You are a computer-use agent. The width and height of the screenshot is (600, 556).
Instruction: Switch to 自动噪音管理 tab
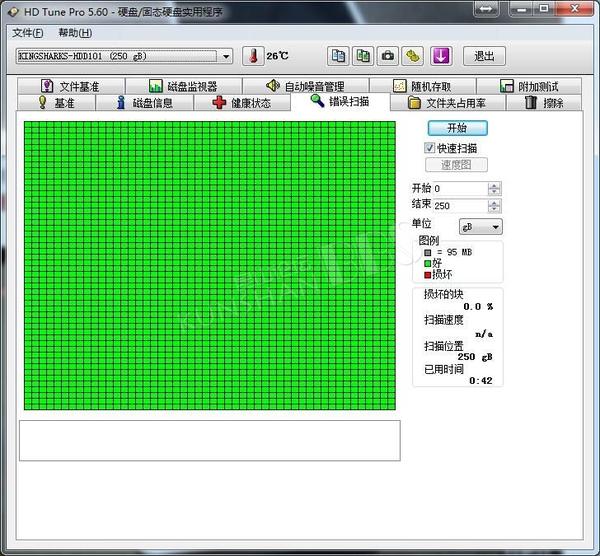[306, 86]
